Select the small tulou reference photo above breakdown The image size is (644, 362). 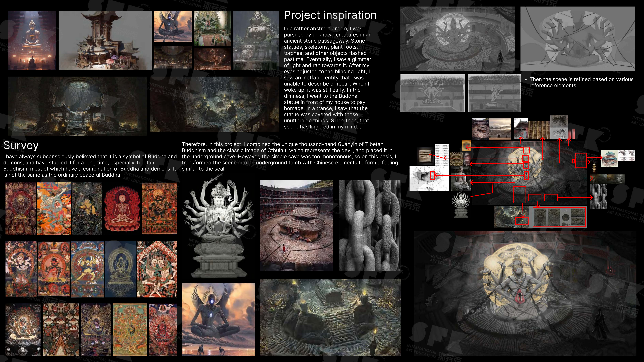tap(480, 129)
